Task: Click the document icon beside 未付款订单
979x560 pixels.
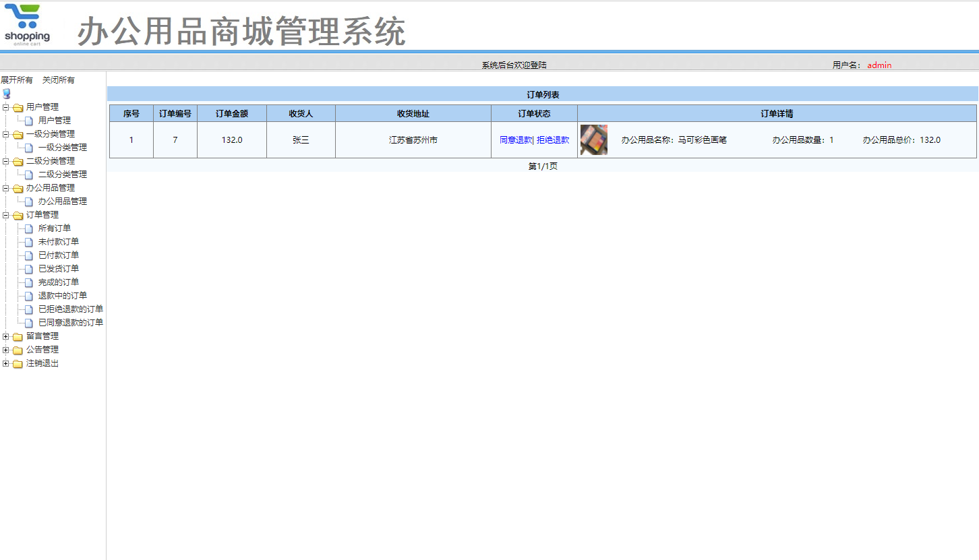Action: pos(28,241)
